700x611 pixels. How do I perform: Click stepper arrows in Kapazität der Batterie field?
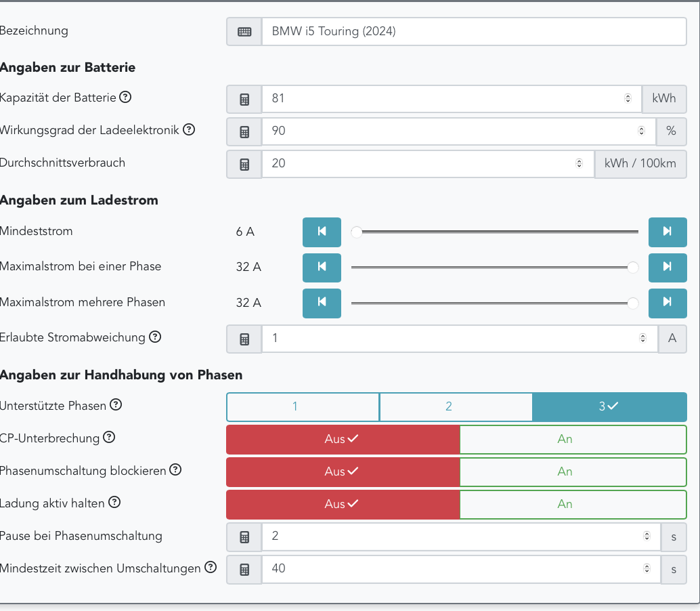[x=628, y=99]
